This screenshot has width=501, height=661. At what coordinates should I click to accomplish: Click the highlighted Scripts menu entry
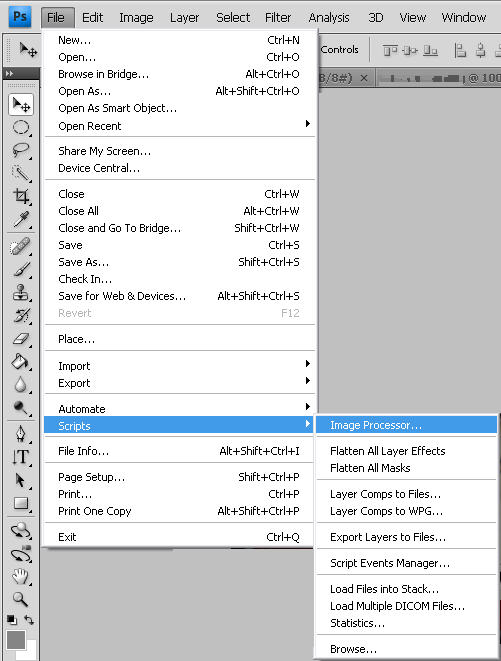point(179,425)
